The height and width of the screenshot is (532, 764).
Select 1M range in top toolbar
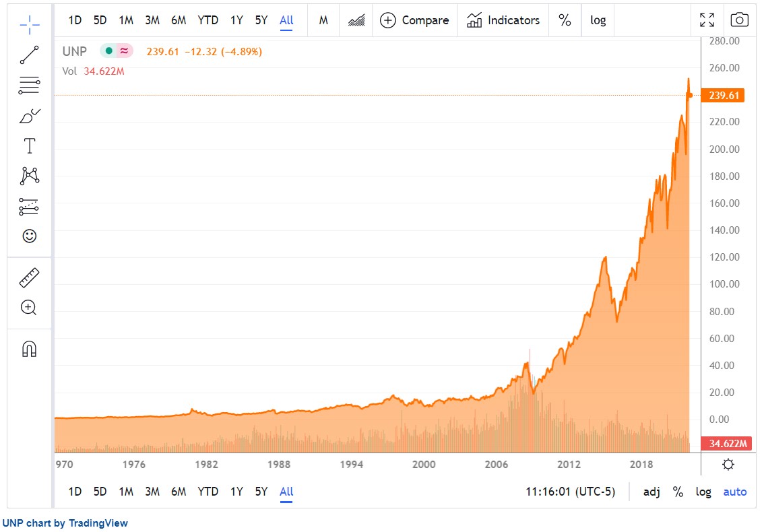pyautogui.click(x=126, y=20)
